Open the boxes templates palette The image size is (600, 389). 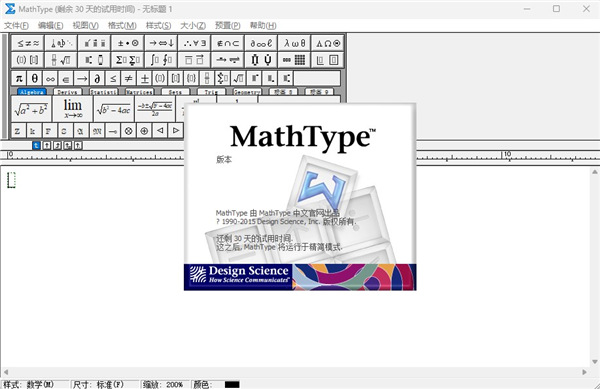[328, 60]
